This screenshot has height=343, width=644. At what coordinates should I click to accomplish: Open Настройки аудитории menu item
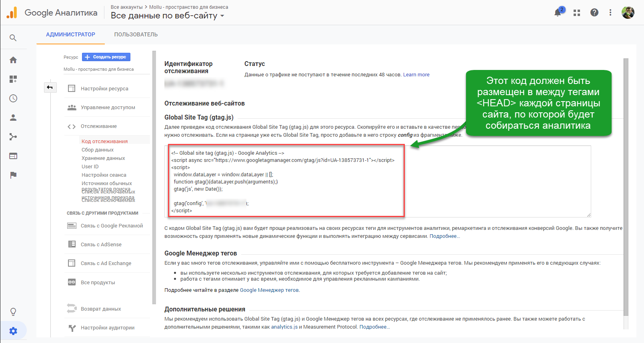(x=107, y=328)
